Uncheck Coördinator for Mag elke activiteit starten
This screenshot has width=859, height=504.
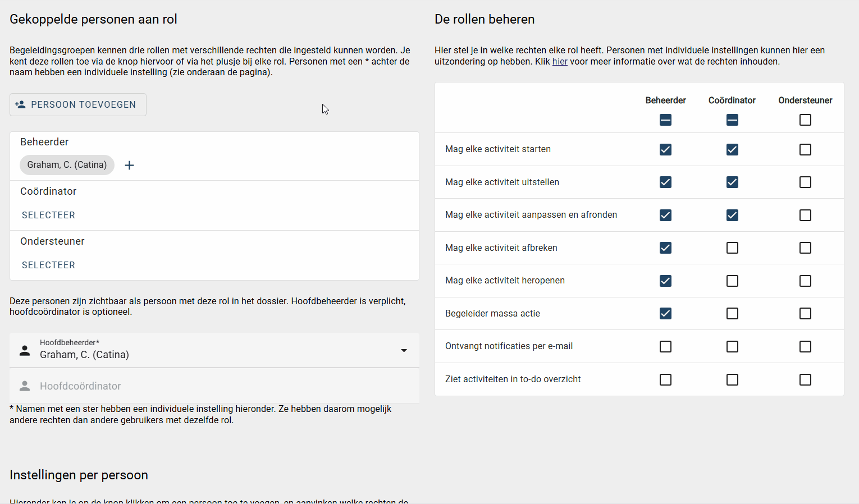[732, 150]
